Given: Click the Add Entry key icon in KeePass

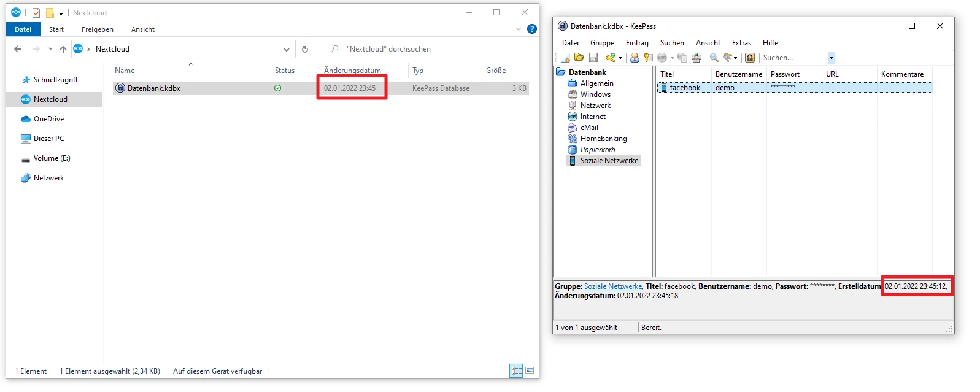Looking at the screenshot, I should click(611, 58).
